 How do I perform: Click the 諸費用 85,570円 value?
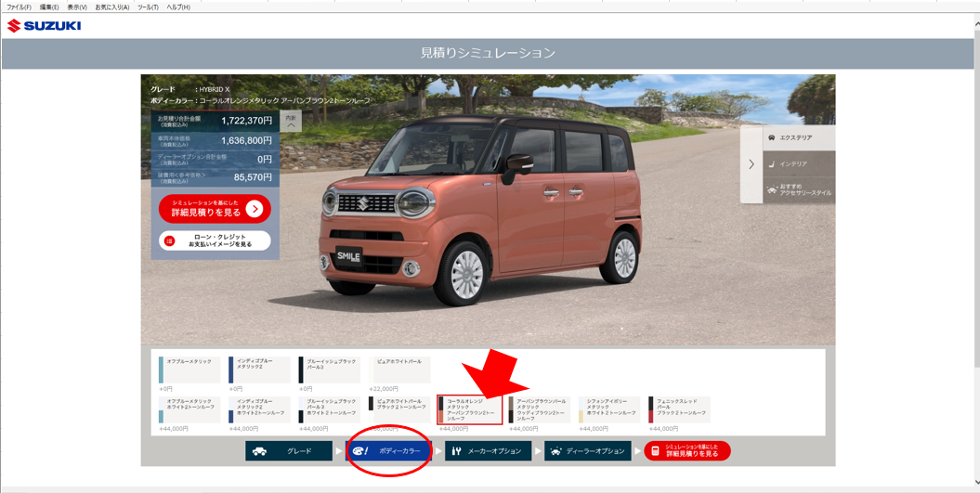(x=253, y=177)
